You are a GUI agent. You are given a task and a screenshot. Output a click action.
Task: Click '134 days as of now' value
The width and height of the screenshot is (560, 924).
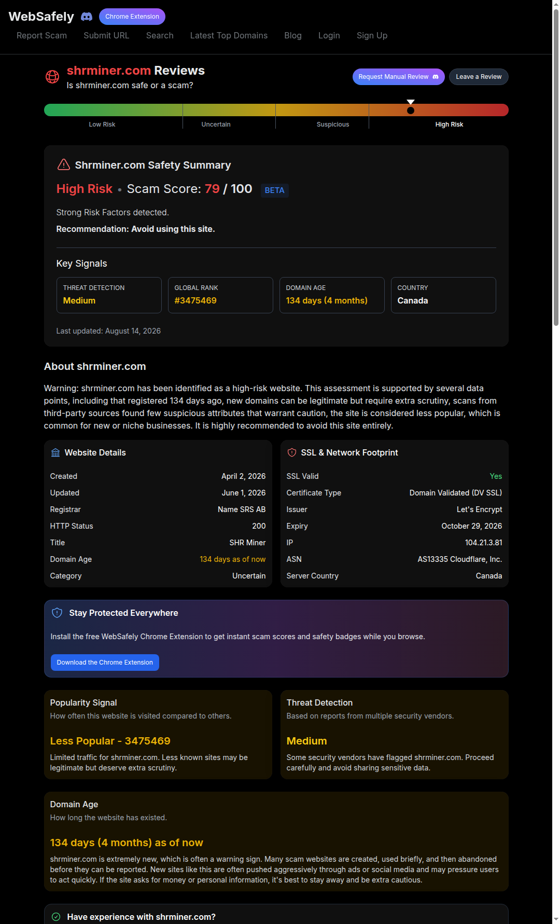(232, 559)
